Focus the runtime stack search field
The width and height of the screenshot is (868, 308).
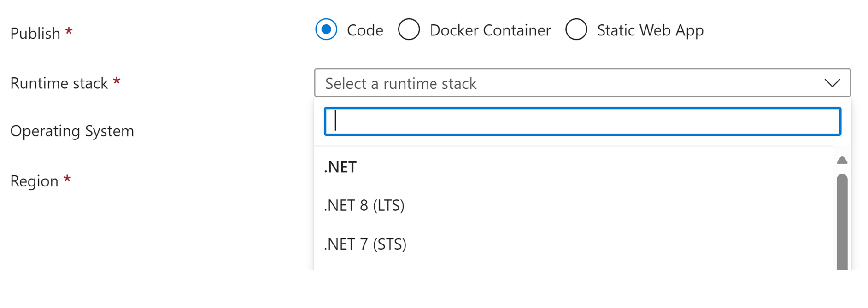pyautogui.click(x=582, y=122)
